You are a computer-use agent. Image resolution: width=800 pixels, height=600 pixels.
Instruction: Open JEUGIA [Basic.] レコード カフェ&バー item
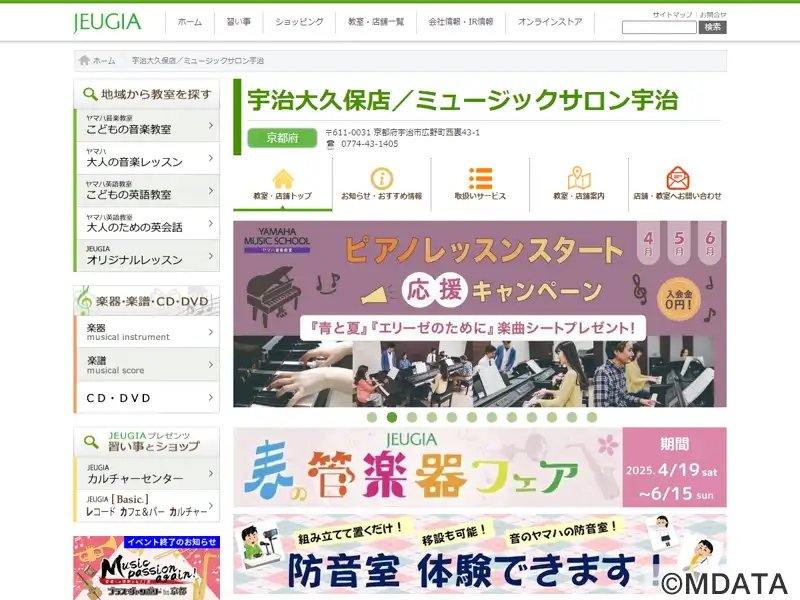click(147, 506)
